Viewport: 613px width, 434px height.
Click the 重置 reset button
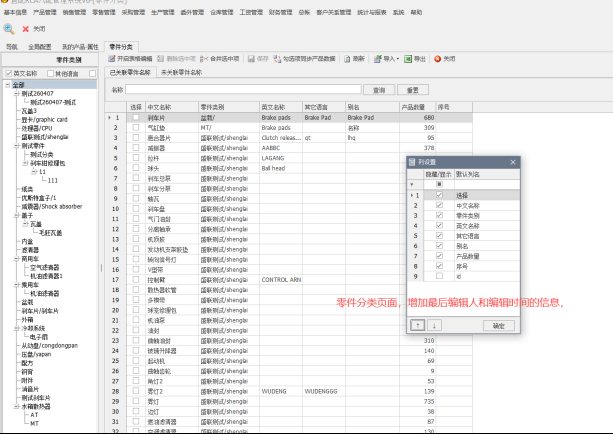[x=412, y=90]
